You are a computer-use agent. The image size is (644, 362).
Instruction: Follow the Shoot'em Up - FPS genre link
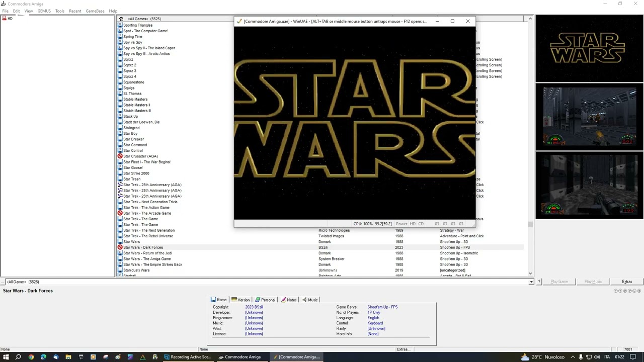[x=382, y=307]
